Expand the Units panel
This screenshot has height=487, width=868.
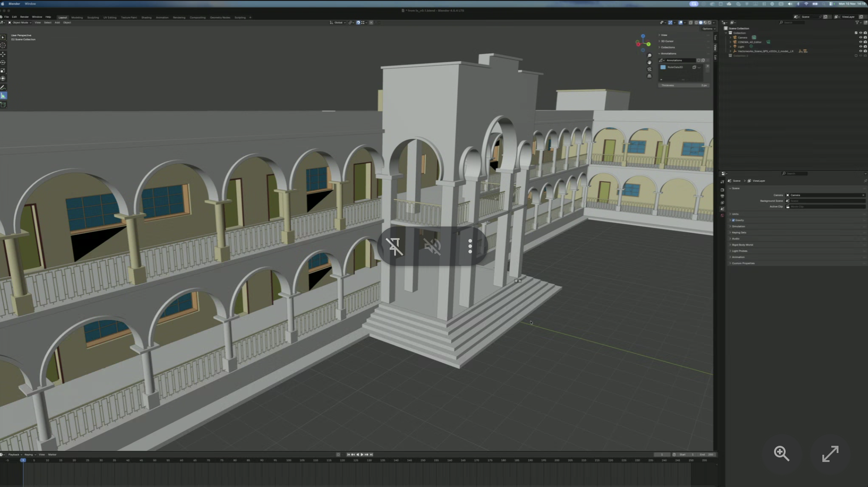point(735,214)
